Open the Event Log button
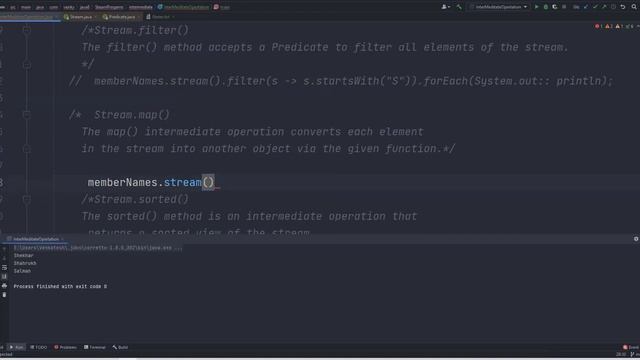 pos(631,347)
